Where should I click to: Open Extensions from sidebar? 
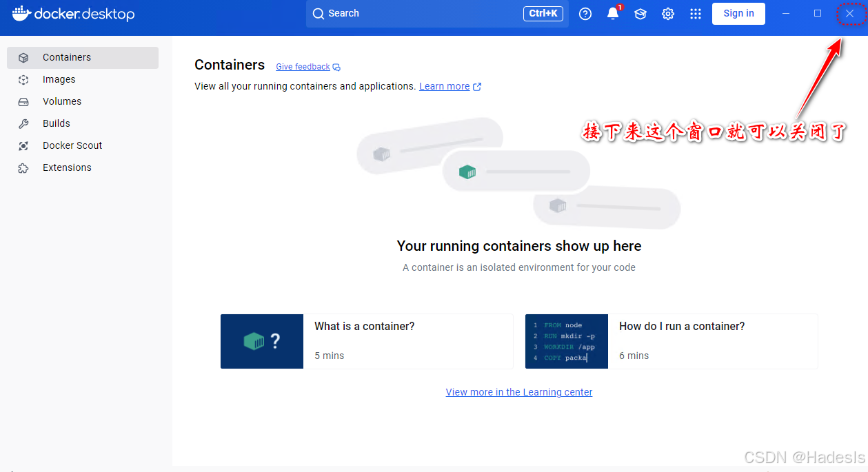pyautogui.click(x=83, y=168)
